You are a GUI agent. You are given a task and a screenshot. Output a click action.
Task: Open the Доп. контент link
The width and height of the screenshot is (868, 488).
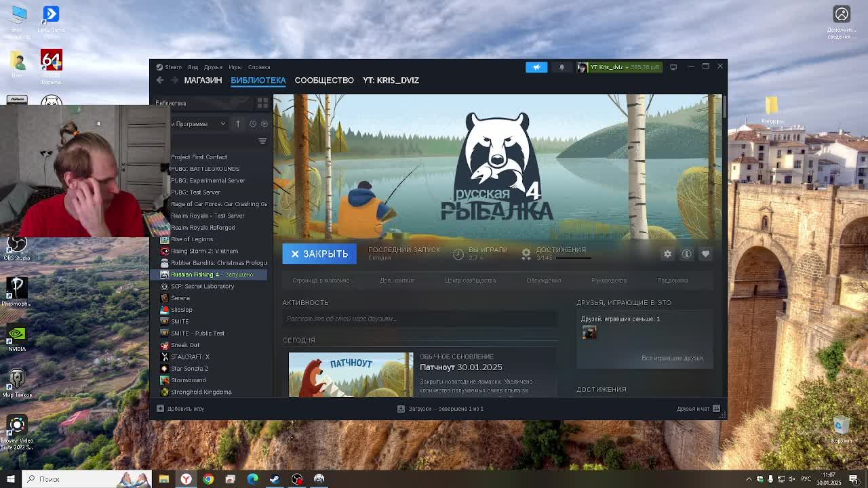coord(397,281)
